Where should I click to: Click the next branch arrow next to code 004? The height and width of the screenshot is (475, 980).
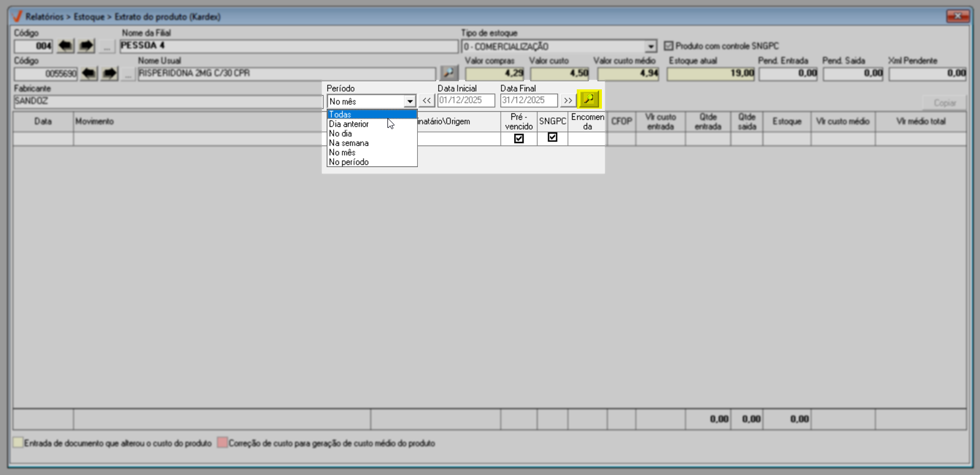tap(86, 46)
